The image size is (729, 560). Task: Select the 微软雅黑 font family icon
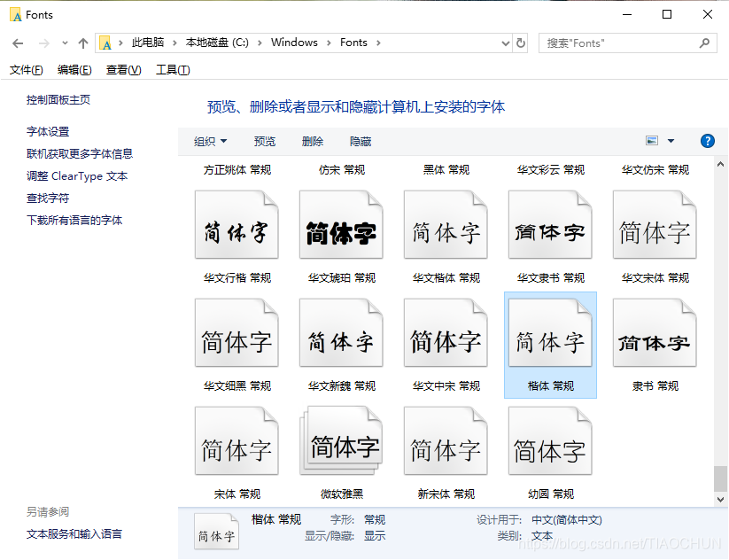point(341,440)
